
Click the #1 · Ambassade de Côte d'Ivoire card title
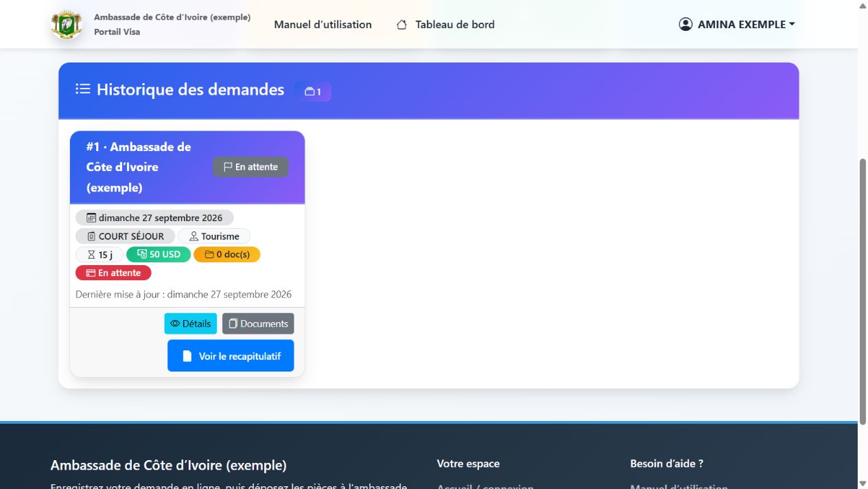(139, 167)
